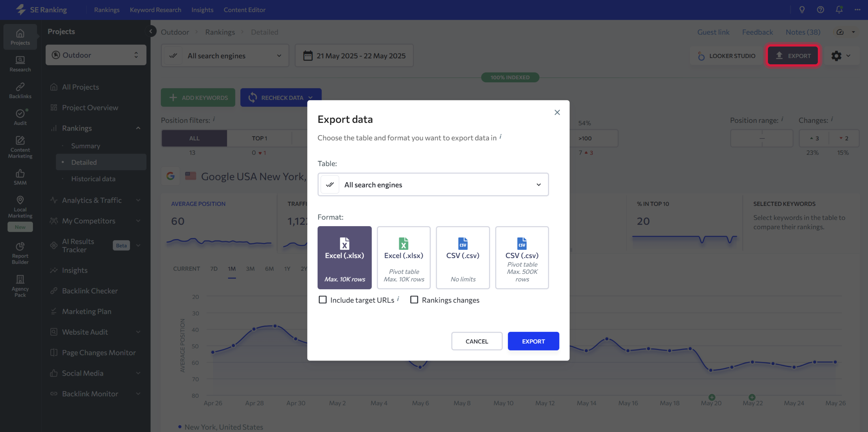Open the Backlinks sidebar icon
868x432 pixels.
(x=20, y=91)
